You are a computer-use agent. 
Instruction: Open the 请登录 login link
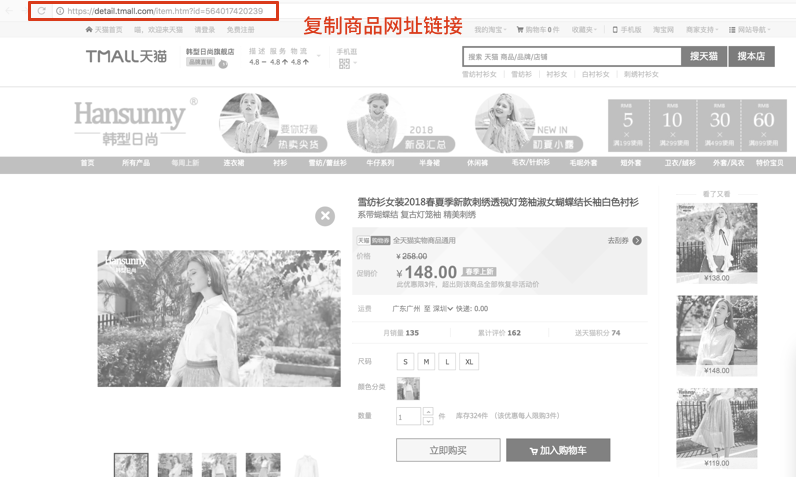click(205, 29)
